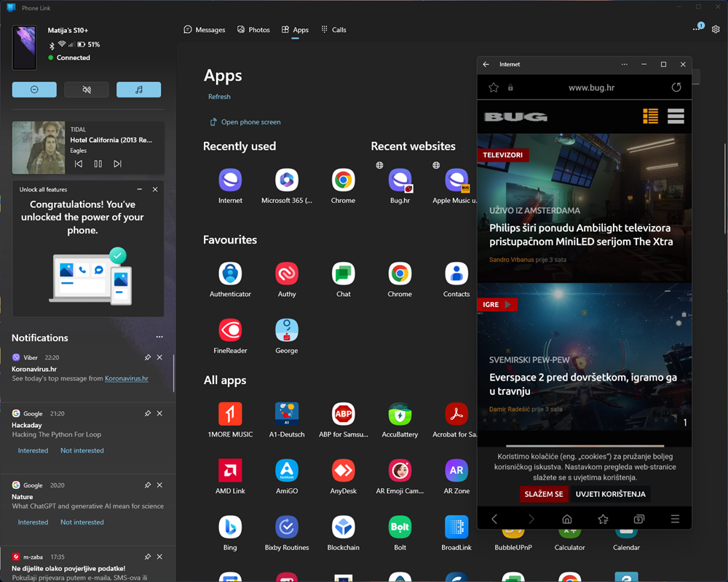Go to previous track in TIDAL
Screen dimensions: 728x582
[x=79, y=164]
